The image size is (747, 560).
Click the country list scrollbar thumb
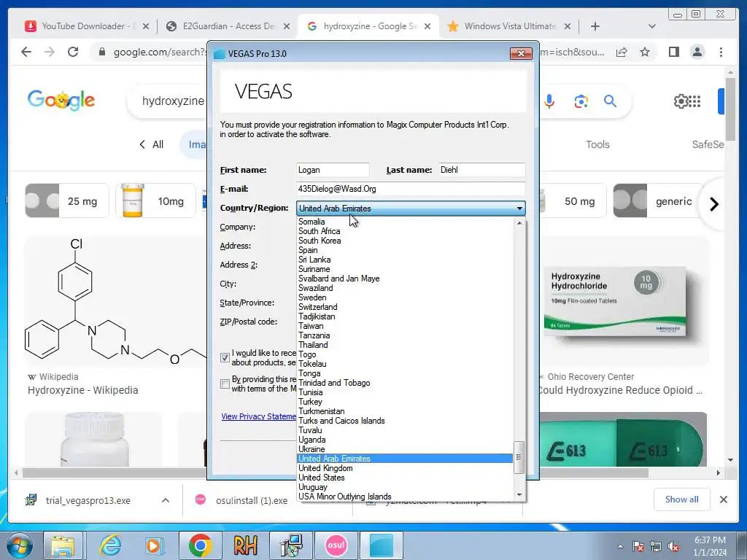(519, 457)
